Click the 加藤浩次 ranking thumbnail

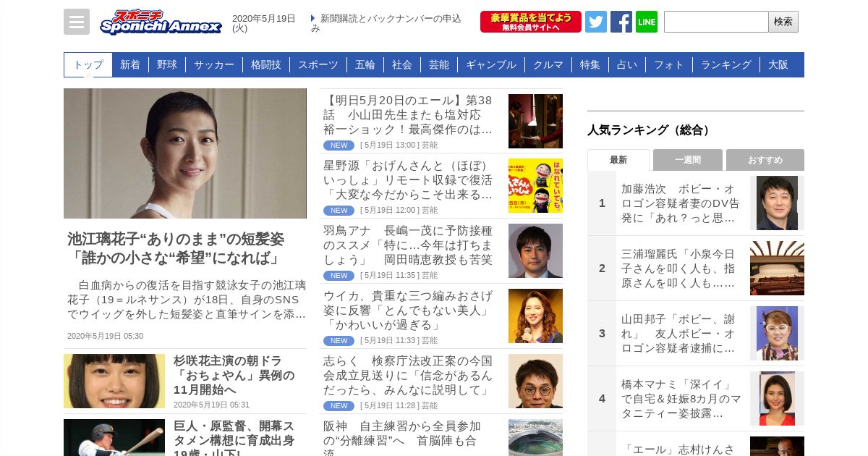(x=777, y=203)
